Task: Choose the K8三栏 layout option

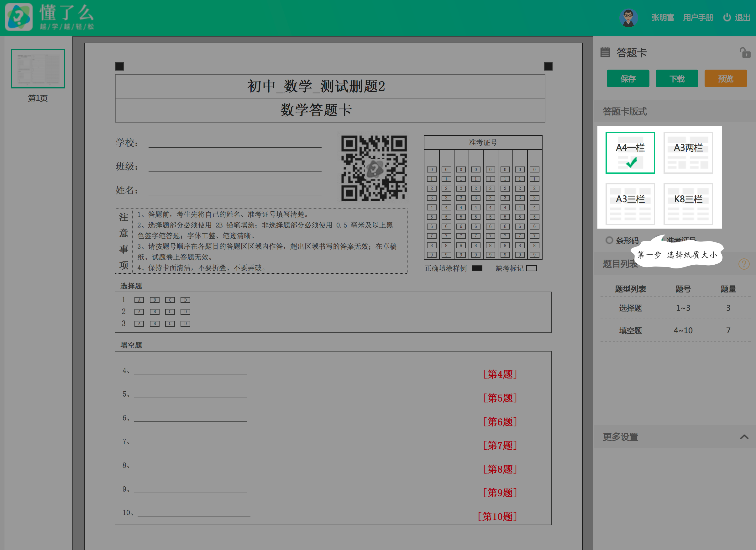Action: pos(688,204)
